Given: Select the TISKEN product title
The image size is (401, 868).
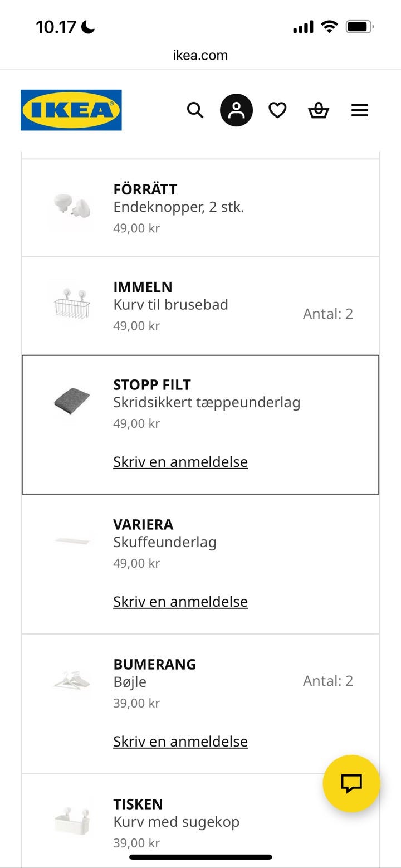Looking at the screenshot, I should click(138, 804).
